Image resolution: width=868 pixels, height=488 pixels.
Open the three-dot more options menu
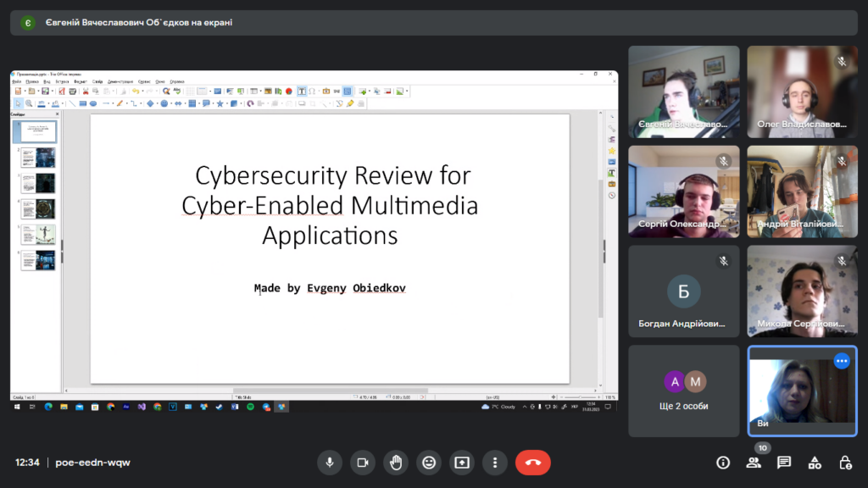[x=495, y=463]
